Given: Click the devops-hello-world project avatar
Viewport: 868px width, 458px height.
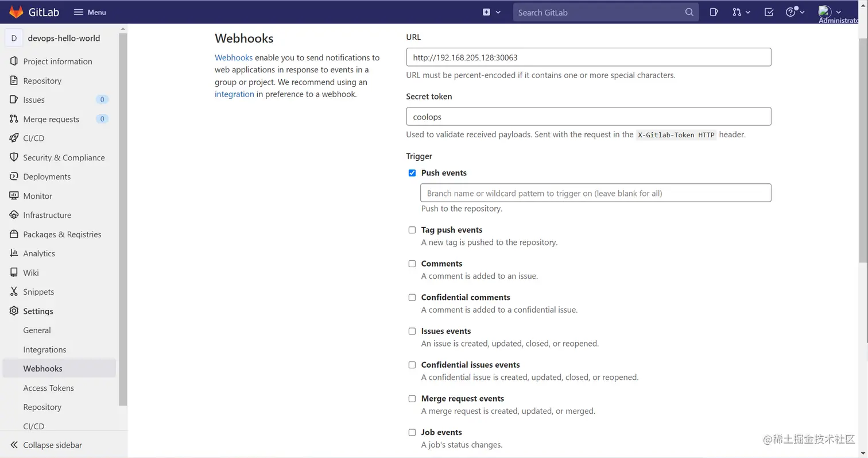Looking at the screenshot, I should tap(14, 38).
